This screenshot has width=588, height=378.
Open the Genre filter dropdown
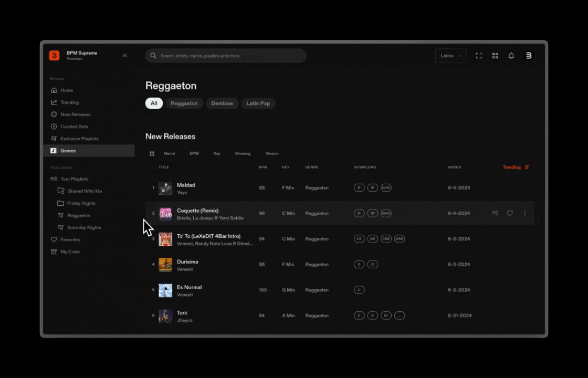coord(170,153)
